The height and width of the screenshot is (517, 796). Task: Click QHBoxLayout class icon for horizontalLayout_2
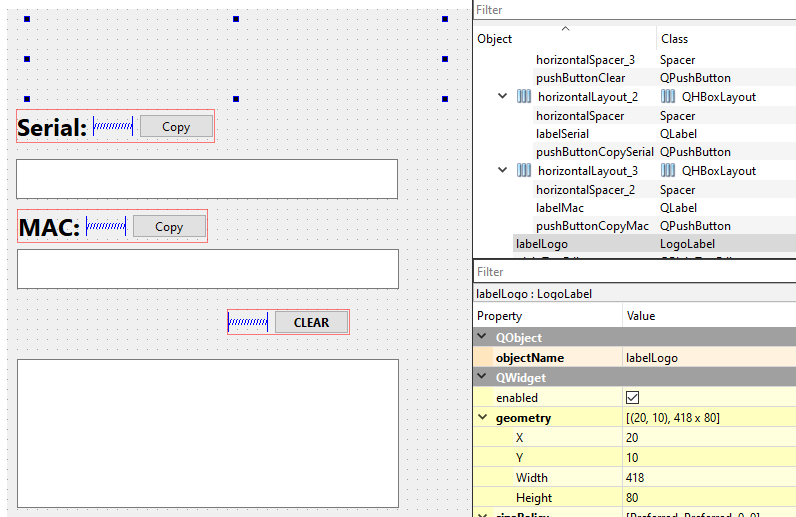tap(667, 97)
